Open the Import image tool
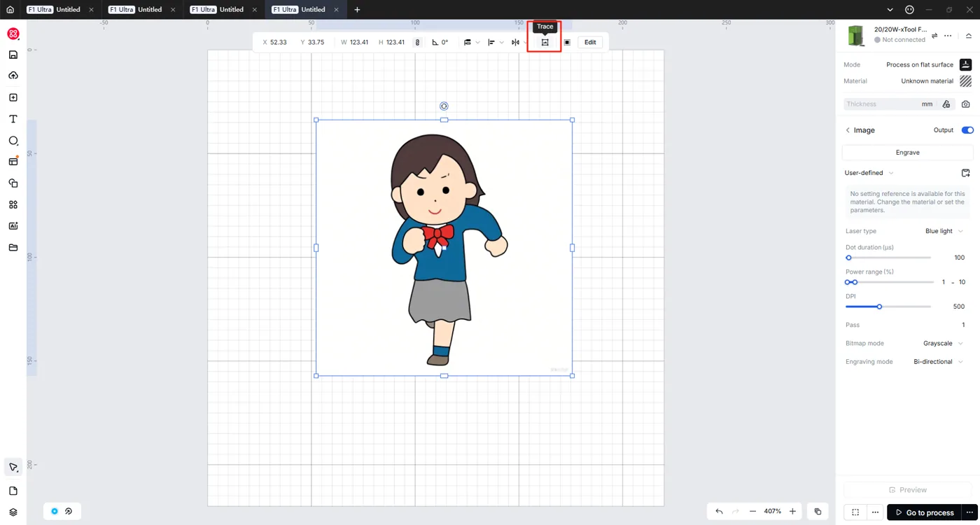The image size is (980, 525). click(13, 97)
